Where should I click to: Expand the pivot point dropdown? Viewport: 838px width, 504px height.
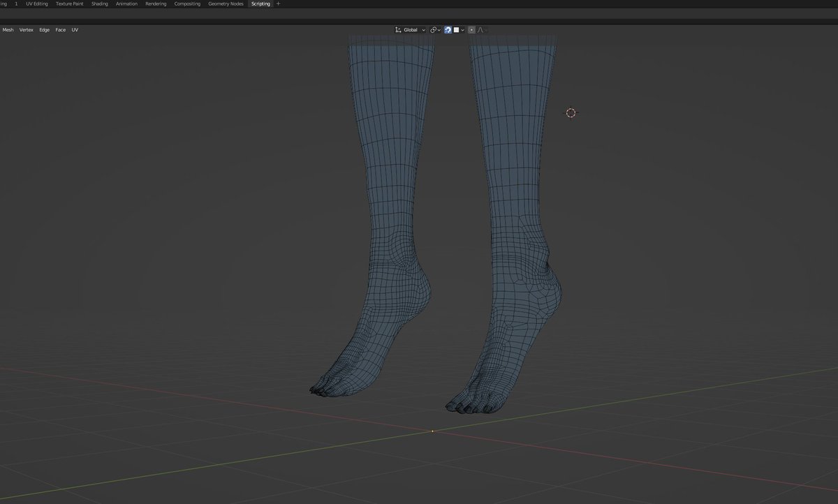tap(435, 30)
